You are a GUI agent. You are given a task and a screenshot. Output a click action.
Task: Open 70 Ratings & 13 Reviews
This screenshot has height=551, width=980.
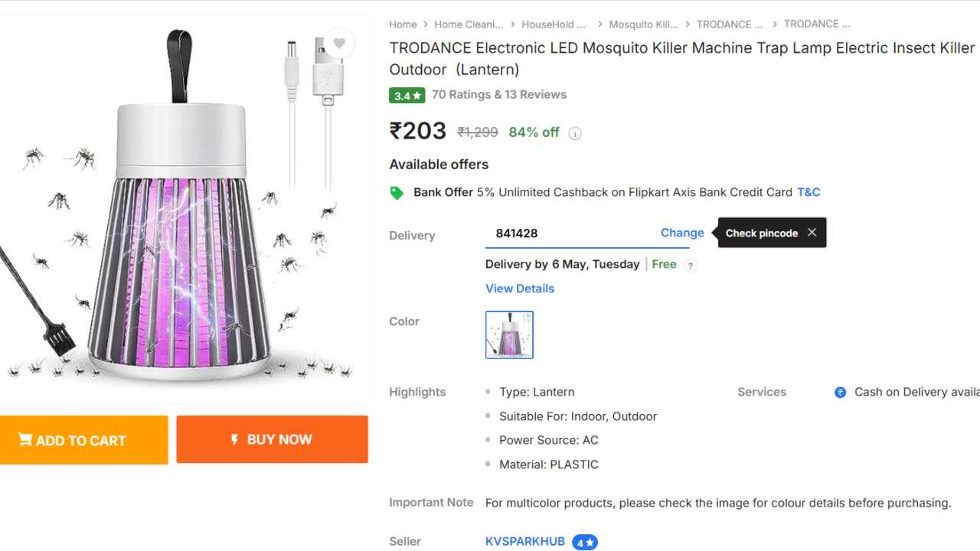point(499,95)
